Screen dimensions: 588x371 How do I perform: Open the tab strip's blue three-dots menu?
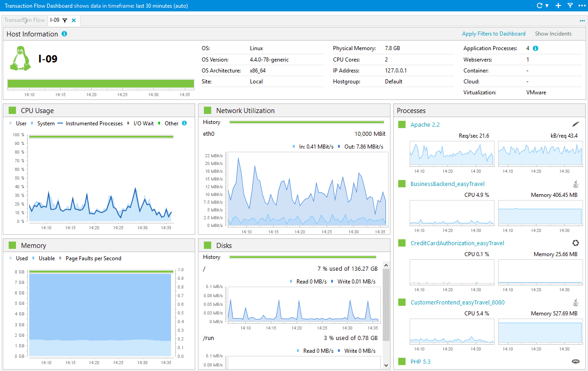pyautogui.click(x=582, y=21)
